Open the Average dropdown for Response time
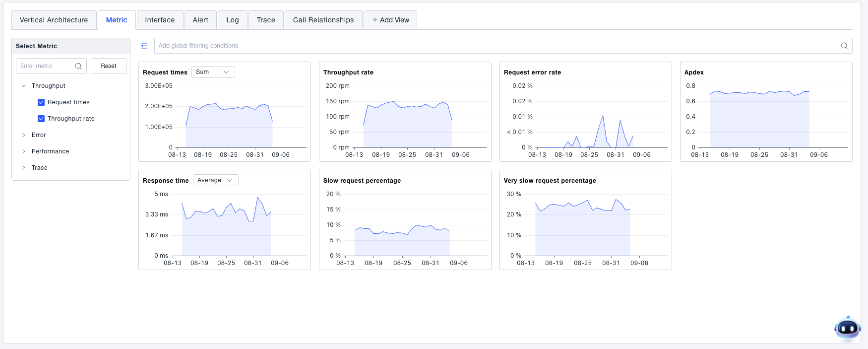 point(215,180)
